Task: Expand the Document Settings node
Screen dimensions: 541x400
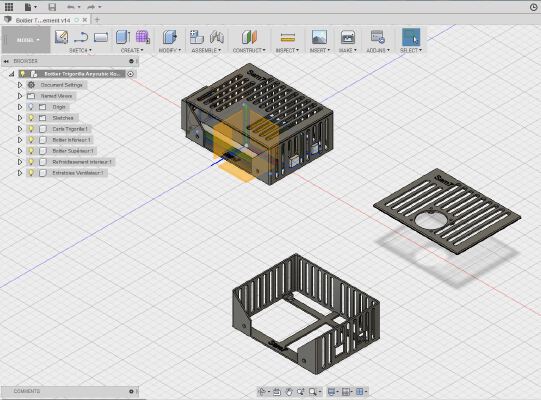Action: point(20,85)
